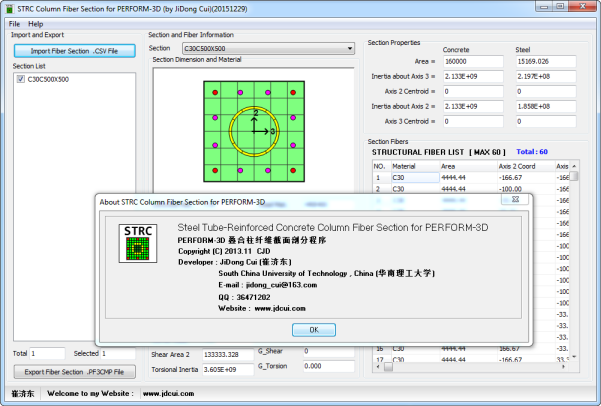Click the scroll-left arrow of the fiber list
The width and height of the screenshot is (601, 406).
point(378,367)
